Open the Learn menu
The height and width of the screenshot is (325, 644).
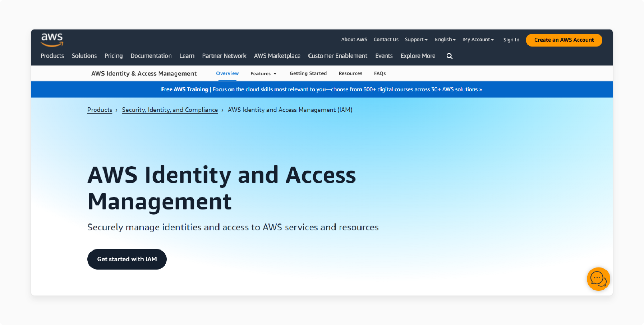(x=187, y=56)
